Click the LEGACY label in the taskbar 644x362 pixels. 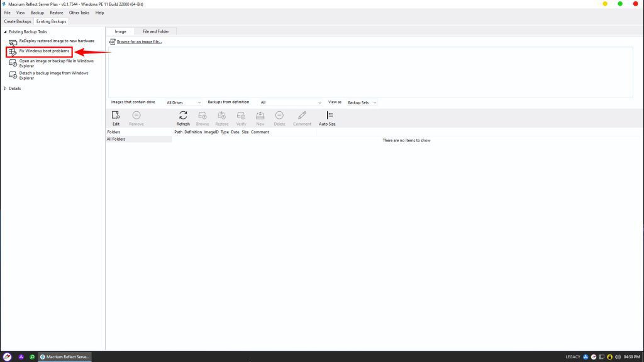pyautogui.click(x=573, y=357)
